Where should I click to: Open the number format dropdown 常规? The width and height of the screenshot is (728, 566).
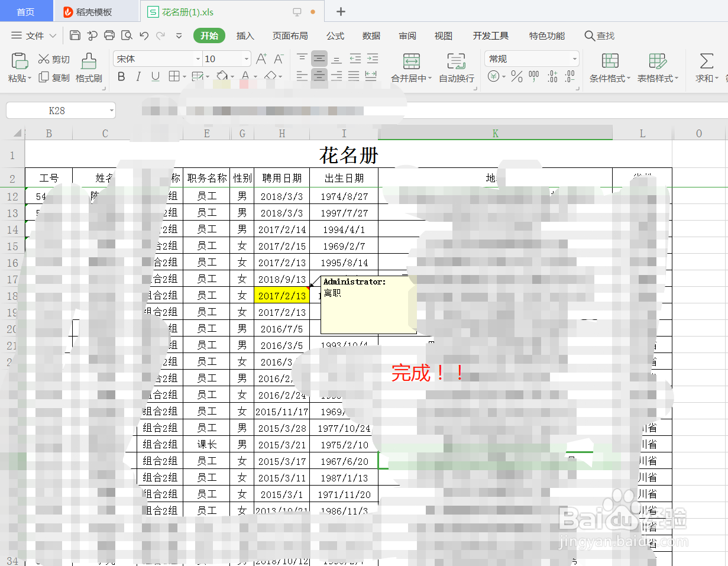[574, 59]
